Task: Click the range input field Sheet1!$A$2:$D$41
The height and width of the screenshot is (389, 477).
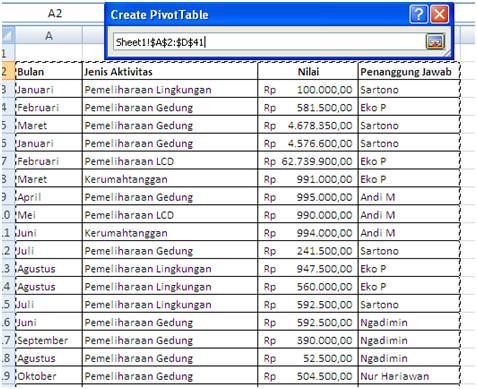Action: (x=268, y=42)
